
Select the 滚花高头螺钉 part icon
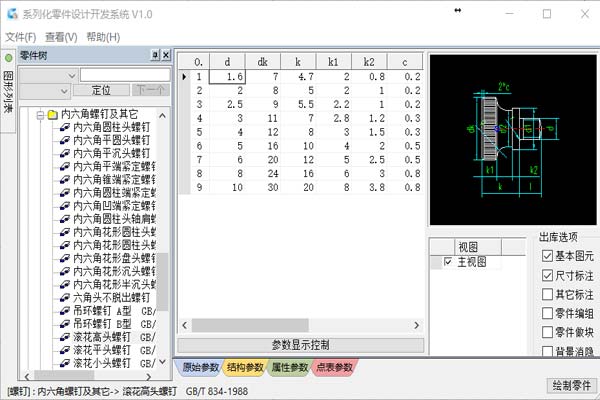click(x=64, y=336)
